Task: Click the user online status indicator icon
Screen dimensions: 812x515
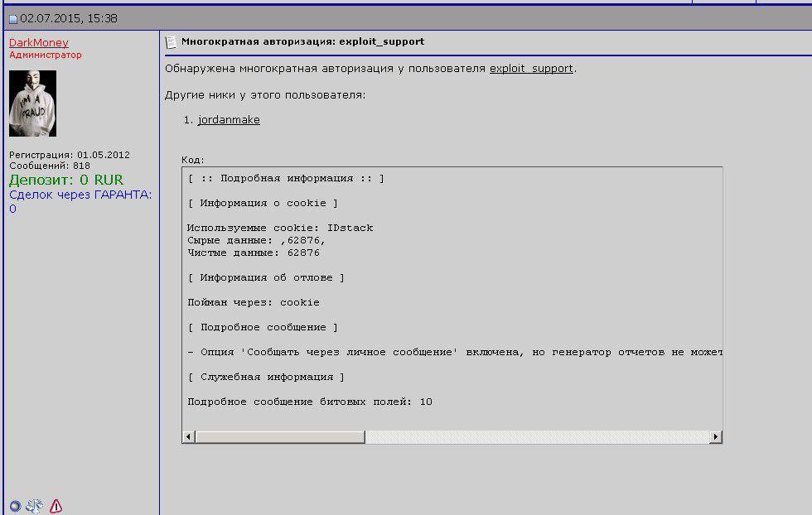Action: pos(15,506)
